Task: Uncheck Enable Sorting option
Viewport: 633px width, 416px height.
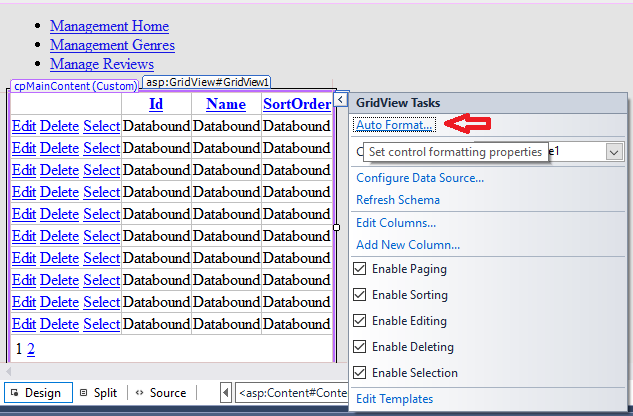Action: click(x=361, y=295)
